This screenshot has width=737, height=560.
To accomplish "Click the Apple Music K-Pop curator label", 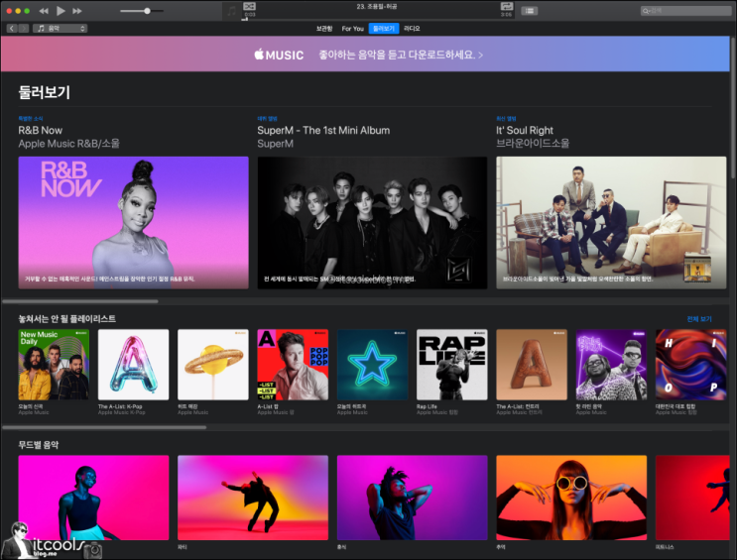I will (x=122, y=412).
